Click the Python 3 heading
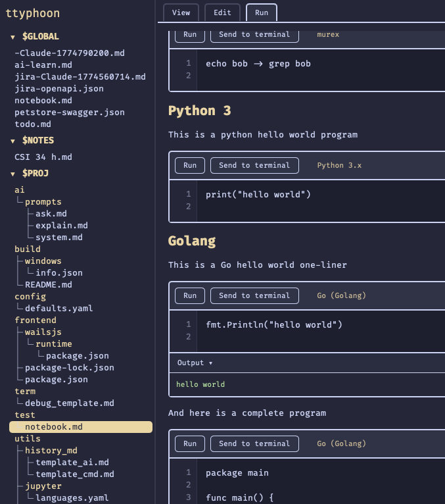The height and width of the screenshot is (504, 445). [200, 111]
